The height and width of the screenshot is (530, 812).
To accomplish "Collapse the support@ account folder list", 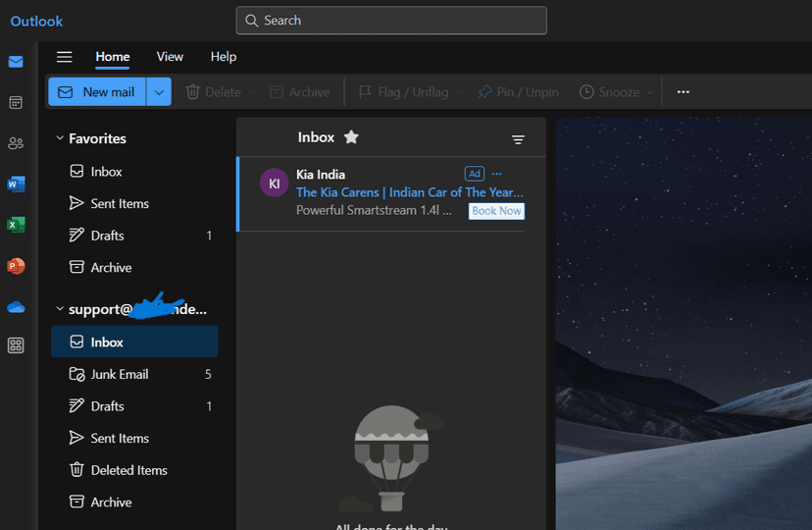I will tap(60, 309).
